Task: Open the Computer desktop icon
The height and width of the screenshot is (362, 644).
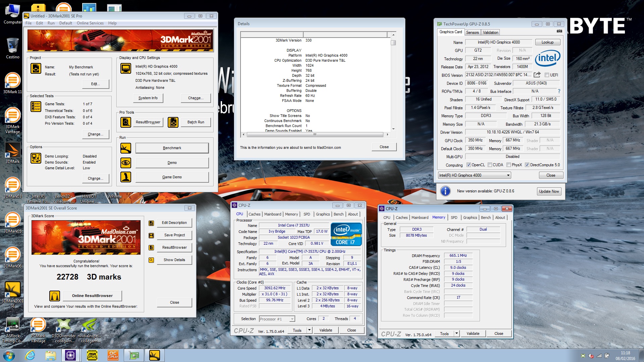Action: 12,14
